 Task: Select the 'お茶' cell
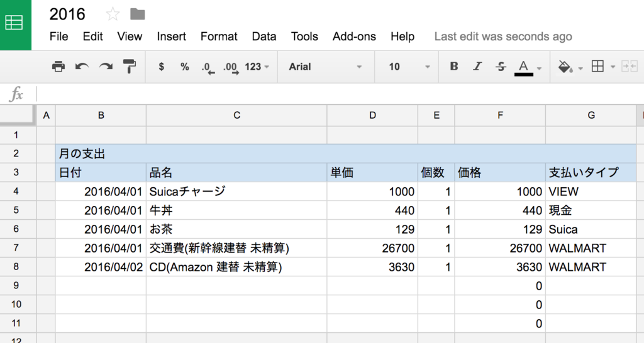pyautogui.click(x=236, y=229)
